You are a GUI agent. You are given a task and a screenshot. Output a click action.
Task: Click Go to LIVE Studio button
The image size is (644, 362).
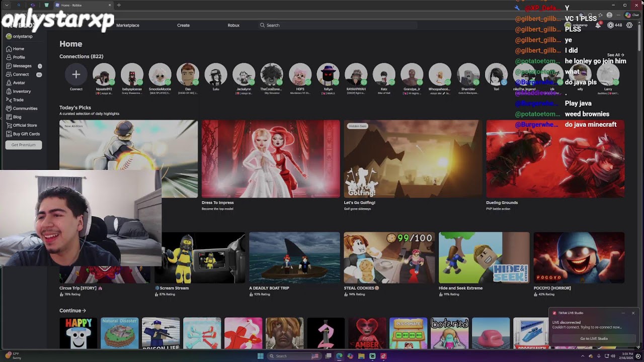tap(594, 338)
